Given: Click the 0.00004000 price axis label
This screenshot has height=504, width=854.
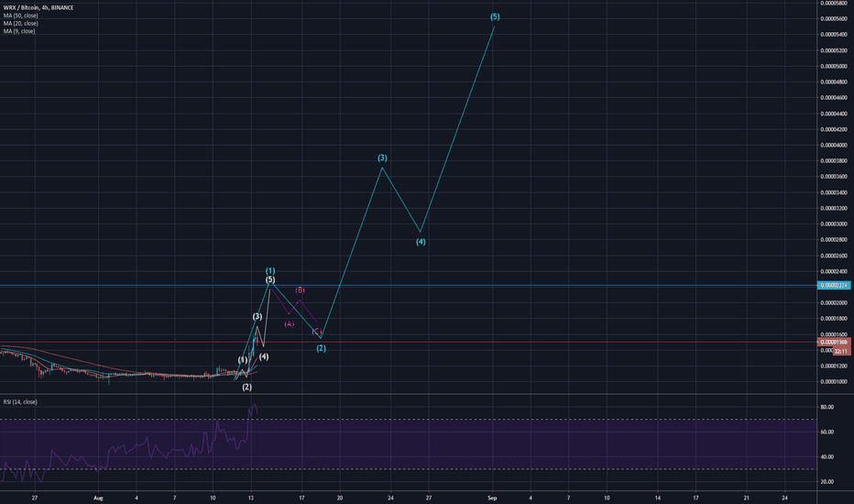Looking at the screenshot, I should 834,145.
